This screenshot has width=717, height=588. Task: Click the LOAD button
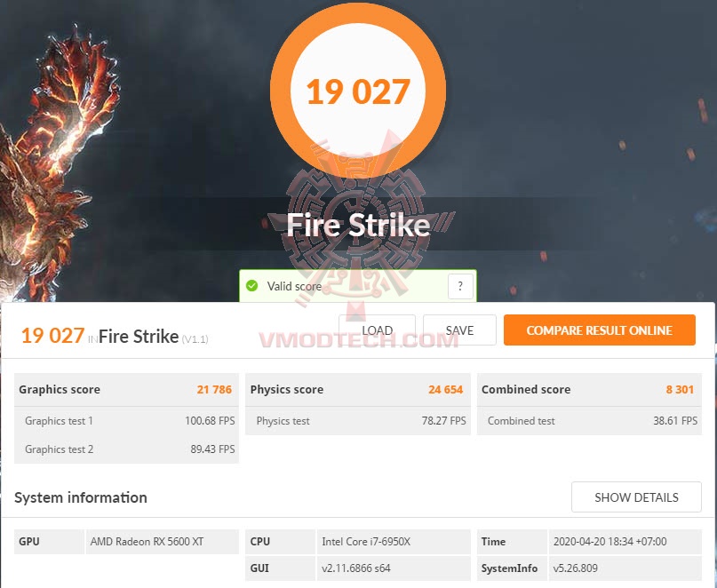click(377, 330)
